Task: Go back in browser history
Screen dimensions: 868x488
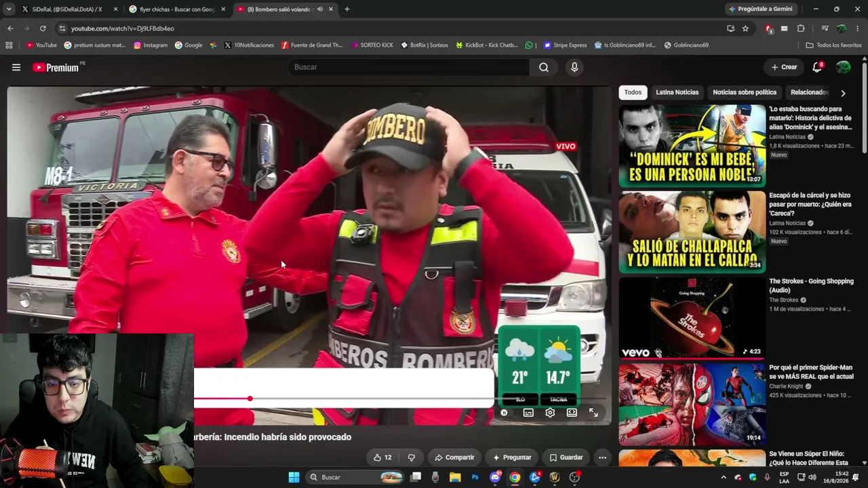Action: 10,28
